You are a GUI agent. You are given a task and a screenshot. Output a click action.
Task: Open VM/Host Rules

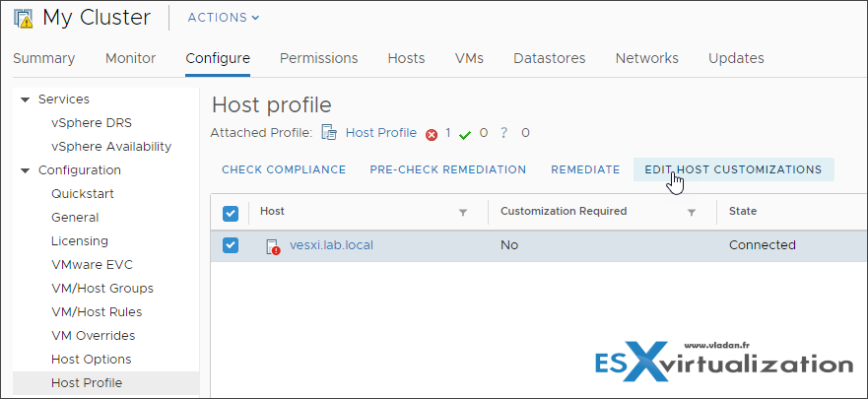point(97,312)
